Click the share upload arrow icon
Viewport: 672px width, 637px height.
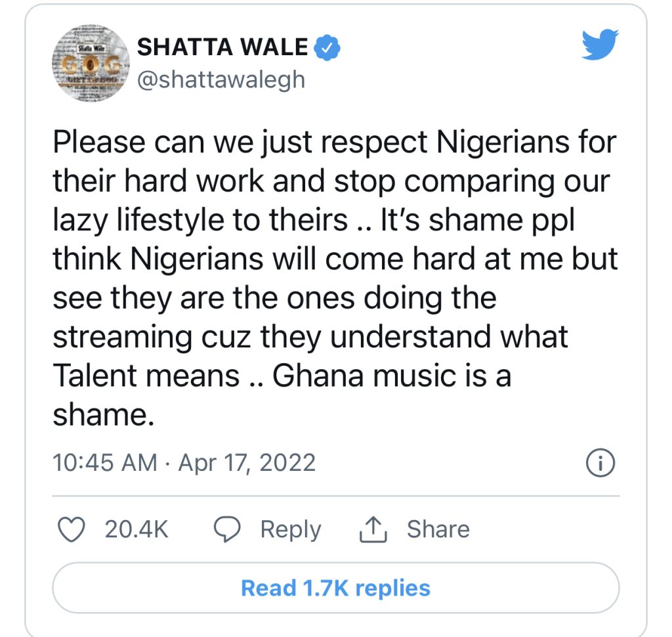[x=374, y=530]
